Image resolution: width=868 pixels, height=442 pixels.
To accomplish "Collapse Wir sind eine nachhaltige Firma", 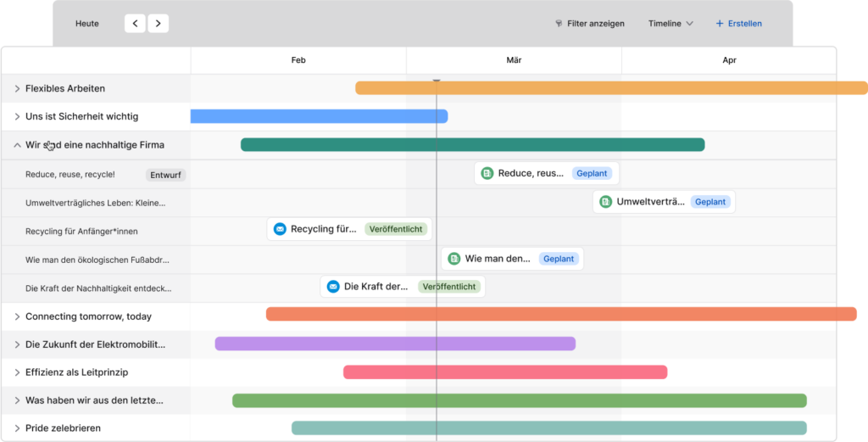I will coord(17,145).
